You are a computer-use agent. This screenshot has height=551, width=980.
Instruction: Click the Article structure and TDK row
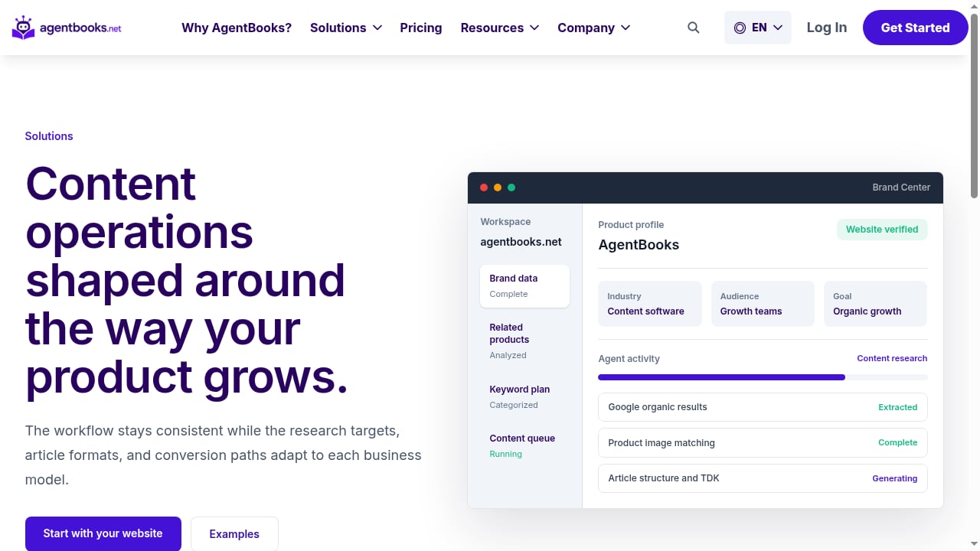(763, 478)
